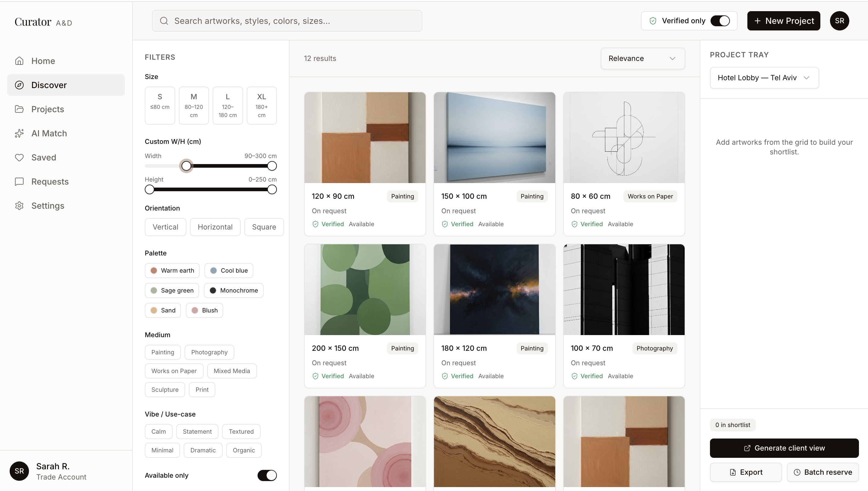868x491 pixels.
Task: Select the Blush palette swatch
Action: coord(204,310)
